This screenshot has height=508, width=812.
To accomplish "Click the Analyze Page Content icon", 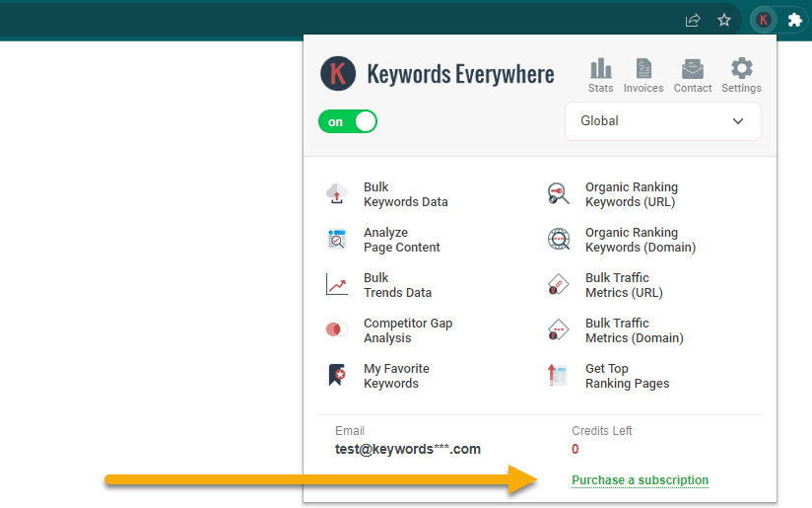I will (337, 239).
